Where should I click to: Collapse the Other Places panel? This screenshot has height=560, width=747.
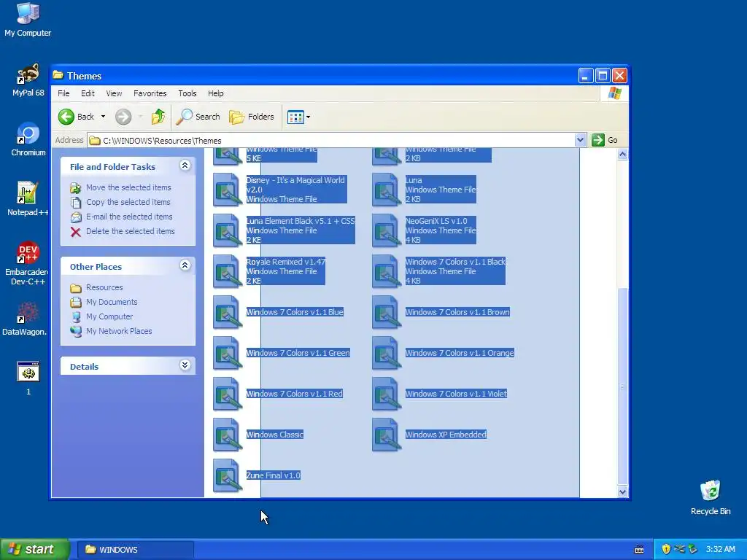click(185, 265)
